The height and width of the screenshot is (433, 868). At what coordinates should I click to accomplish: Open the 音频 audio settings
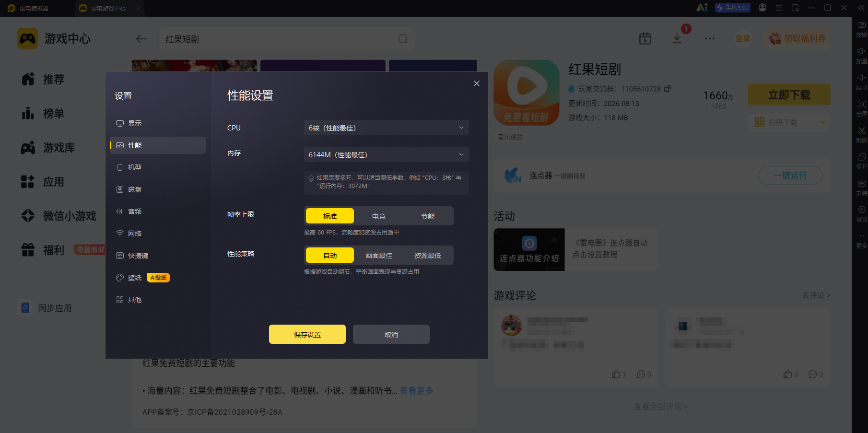coord(158,211)
